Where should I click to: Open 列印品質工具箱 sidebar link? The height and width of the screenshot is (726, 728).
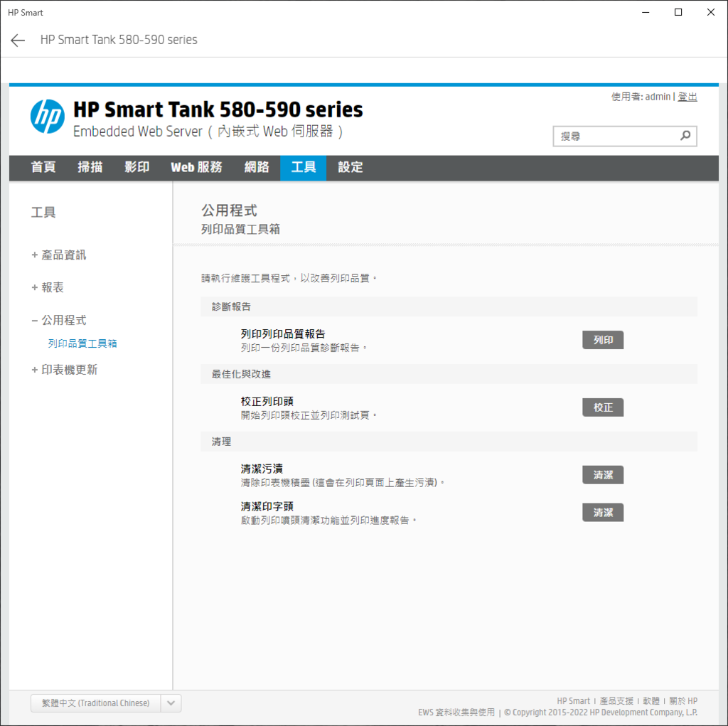pos(82,343)
